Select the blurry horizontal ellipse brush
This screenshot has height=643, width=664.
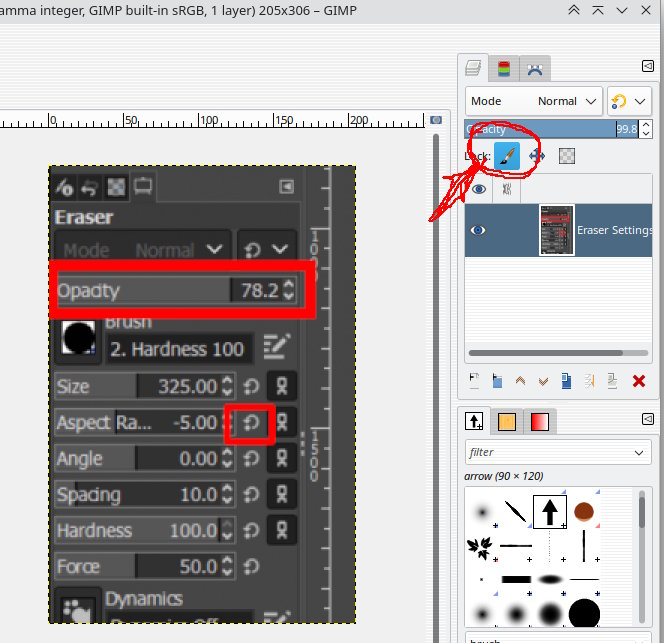pos(550,579)
